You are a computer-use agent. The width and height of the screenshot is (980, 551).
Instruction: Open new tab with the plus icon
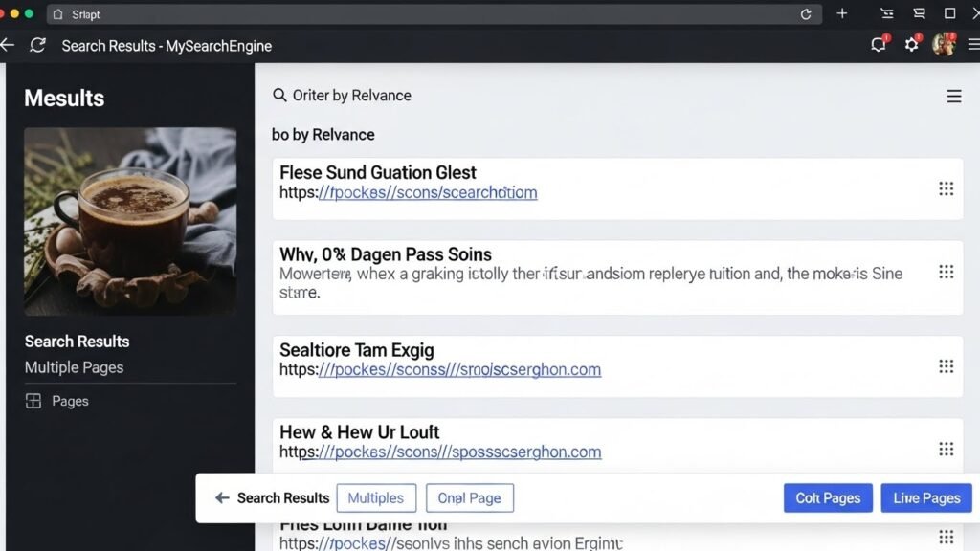(x=842, y=14)
